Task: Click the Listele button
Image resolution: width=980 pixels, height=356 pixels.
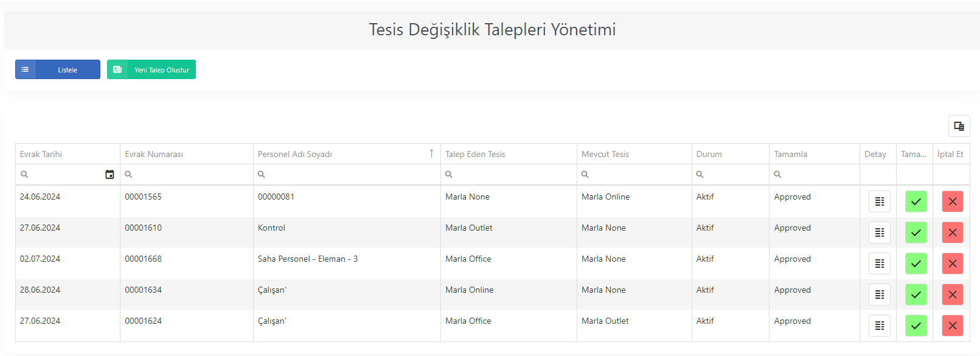Action: click(x=58, y=69)
